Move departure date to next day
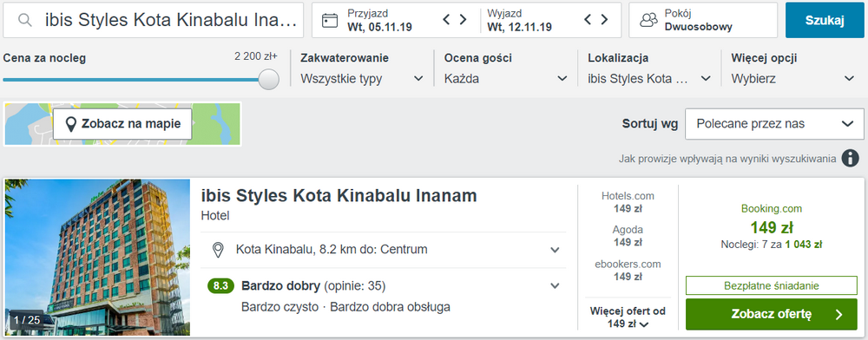Image resolution: width=868 pixels, height=340 pixels. [x=604, y=20]
